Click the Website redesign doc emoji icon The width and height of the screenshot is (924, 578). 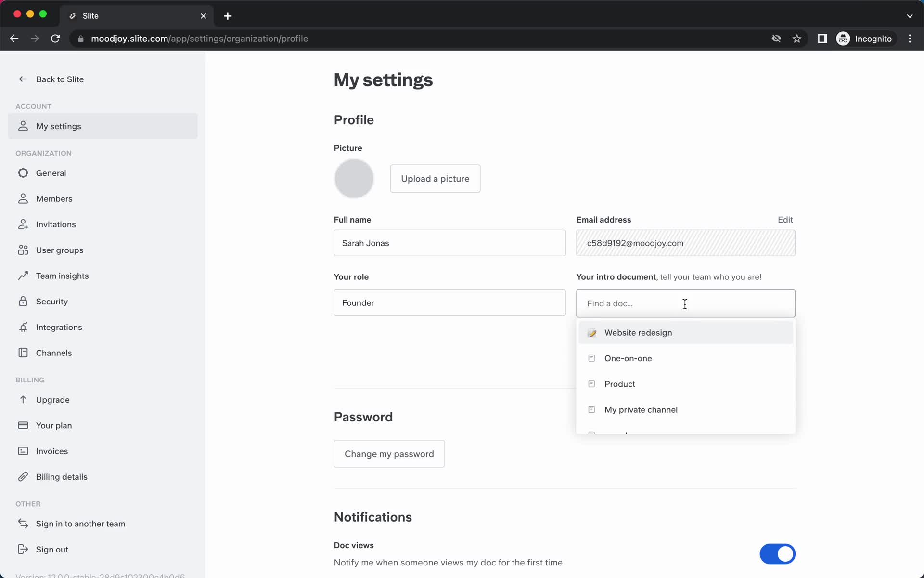coord(592,333)
